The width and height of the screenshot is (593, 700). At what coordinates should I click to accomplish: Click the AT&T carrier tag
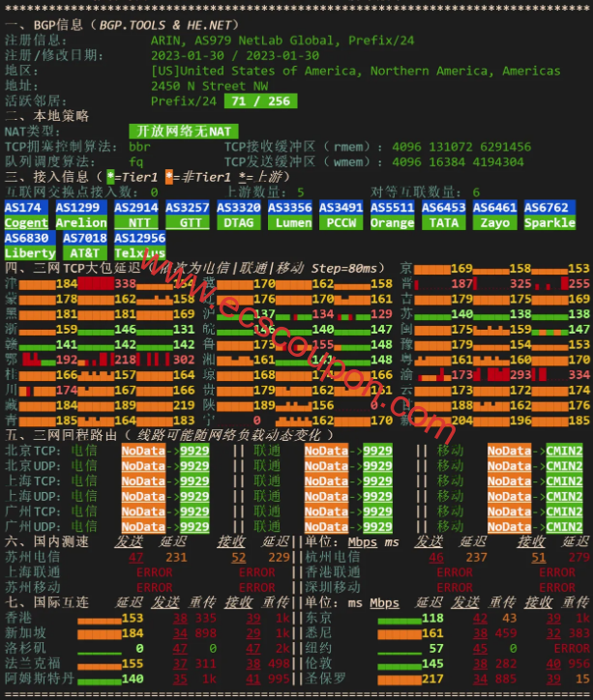coord(84,252)
